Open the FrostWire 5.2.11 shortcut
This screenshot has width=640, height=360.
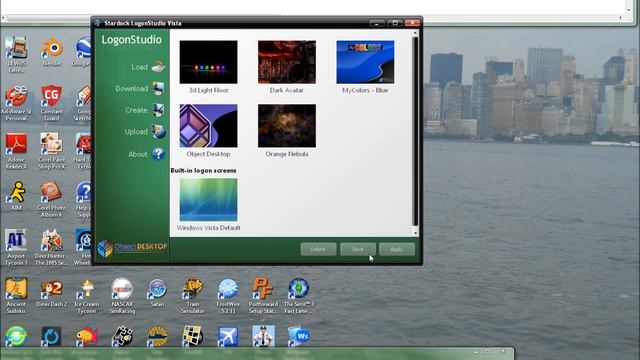pyautogui.click(x=228, y=296)
